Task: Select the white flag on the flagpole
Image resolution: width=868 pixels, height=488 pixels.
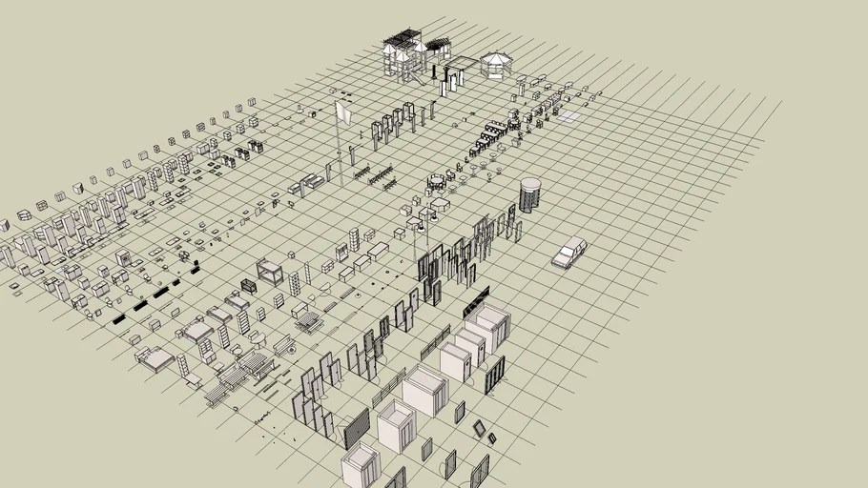Action: tap(343, 112)
